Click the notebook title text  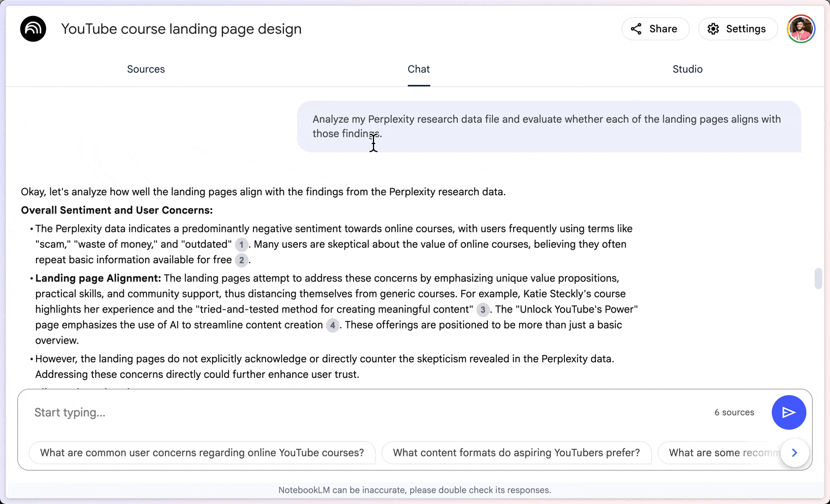coord(181,29)
